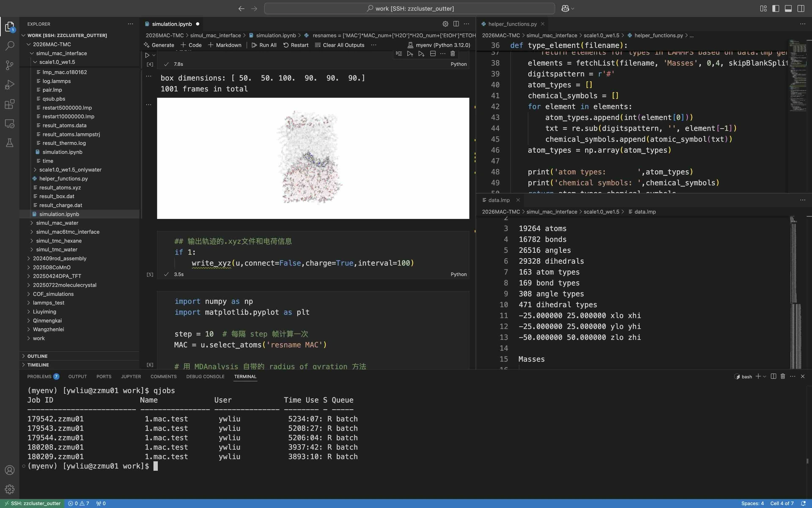This screenshot has height=508, width=812.
Task: Toggle the primary side bar
Action: (x=776, y=8)
